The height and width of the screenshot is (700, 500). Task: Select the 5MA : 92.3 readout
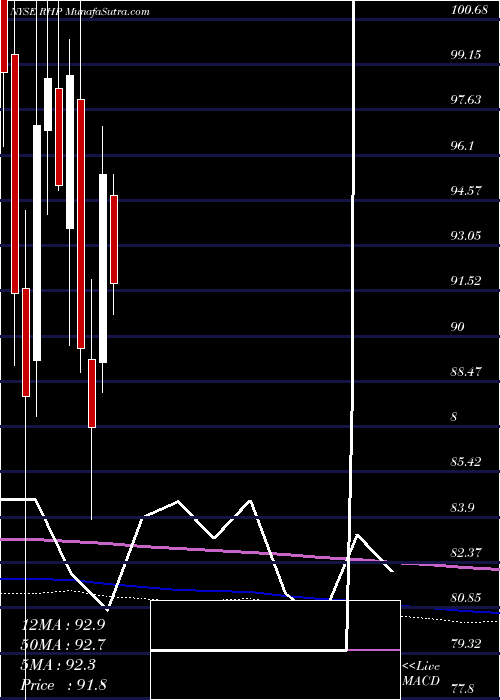[x=58, y=665]
